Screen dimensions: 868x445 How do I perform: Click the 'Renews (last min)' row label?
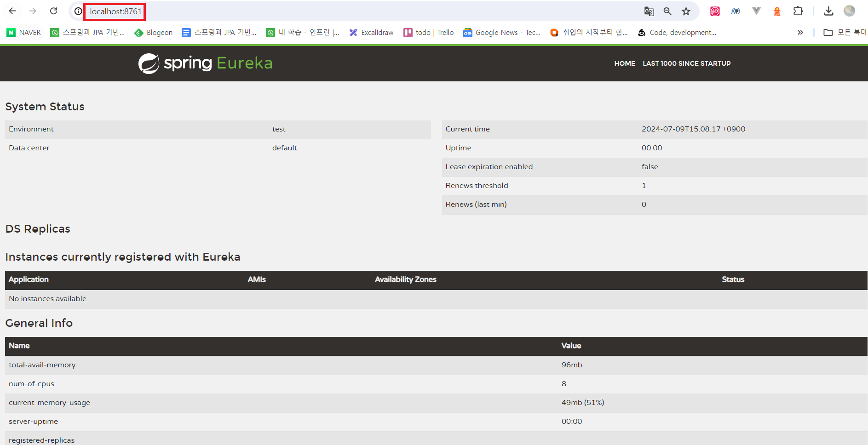pos(476,205)
